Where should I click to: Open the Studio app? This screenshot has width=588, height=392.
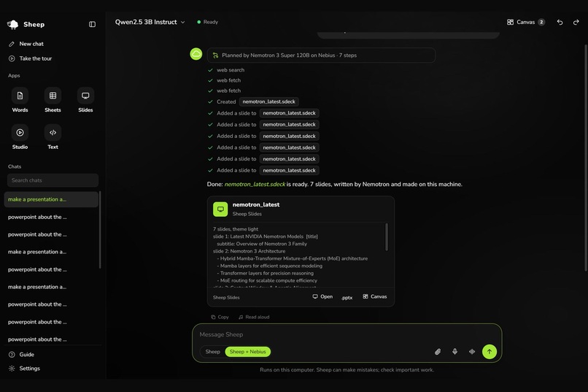point(20,137)
